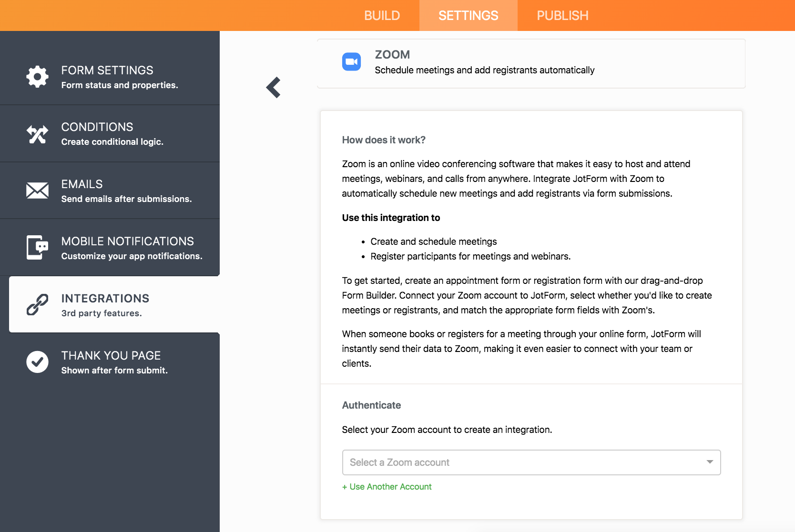This screenshot has width=795, height=532.
Task: Click 'Register participants for meetings and webinars' bullet
Action: point(470,256)
